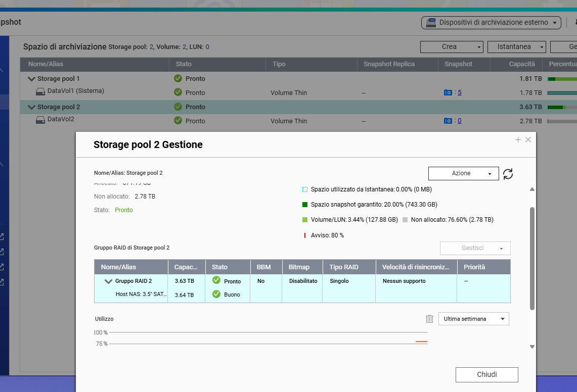The width and height of the screenshot is (577, 392).
Task: Change the Ultima settimana time range dropdown
Action: 473,319
